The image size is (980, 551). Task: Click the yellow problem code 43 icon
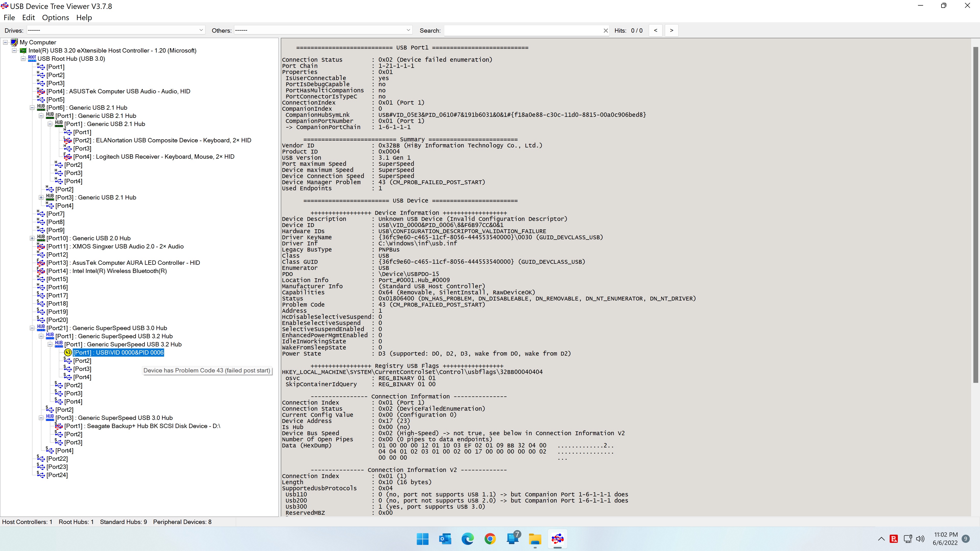pos(68,353)
